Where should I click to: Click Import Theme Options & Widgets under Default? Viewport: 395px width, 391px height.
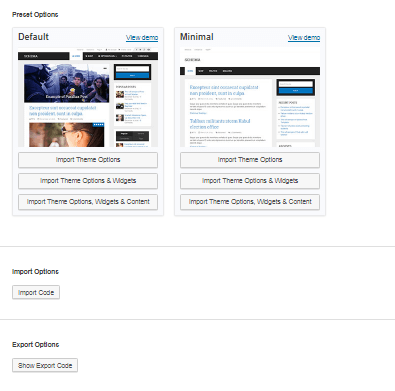(88, 181)
